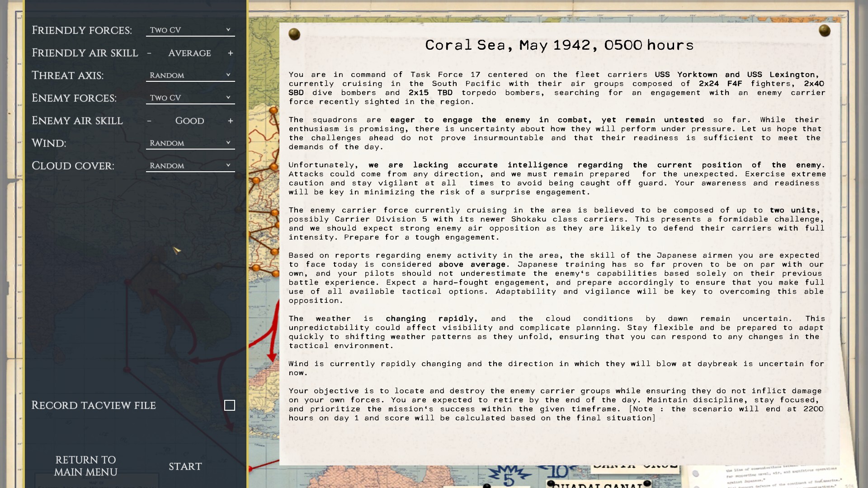868x488 pixels.
Task: Open the Enemy Forces dropdown
Action: [190, 98]
